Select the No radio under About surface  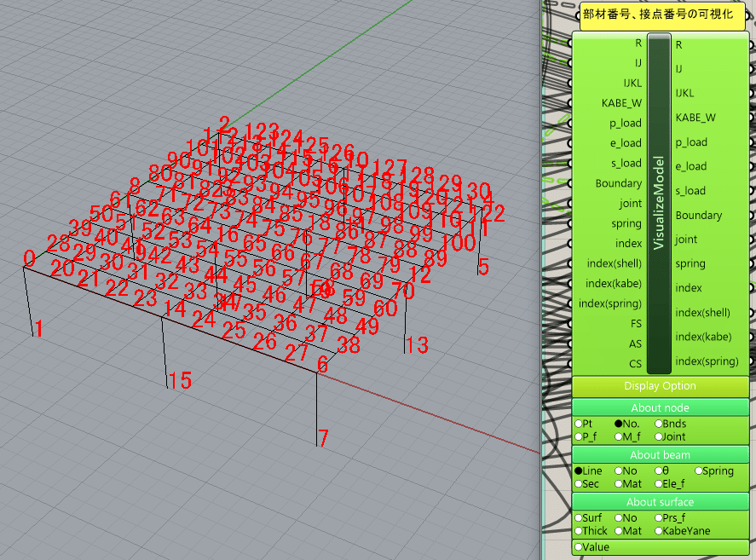click(619, 518)
